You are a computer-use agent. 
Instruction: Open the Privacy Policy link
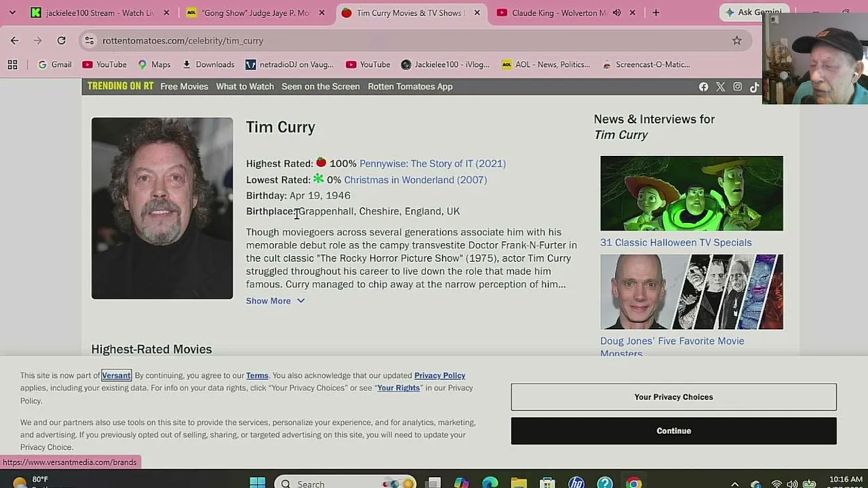[x=439, y=375]
